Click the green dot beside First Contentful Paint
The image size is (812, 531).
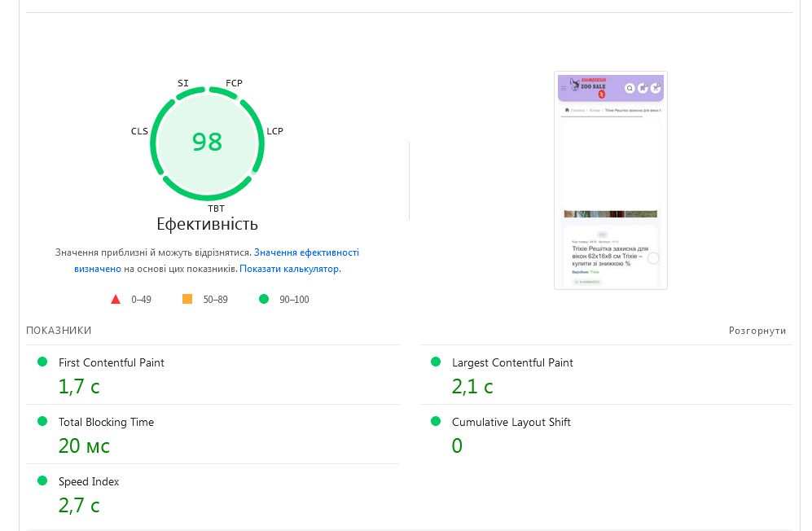click(42, 362)
